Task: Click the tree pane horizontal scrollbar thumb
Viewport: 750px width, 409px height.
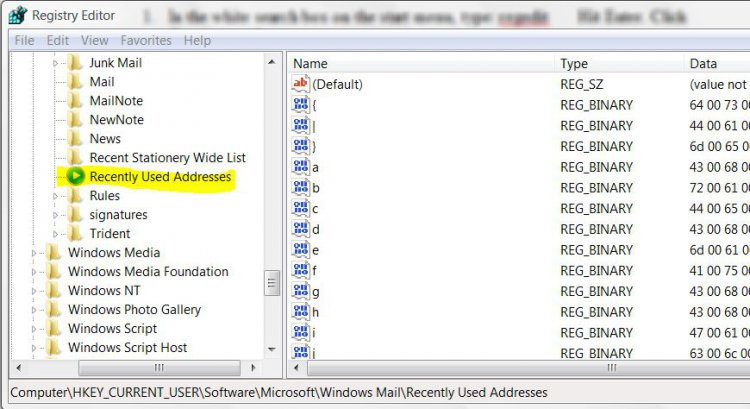Action: (x=159, y=368)
